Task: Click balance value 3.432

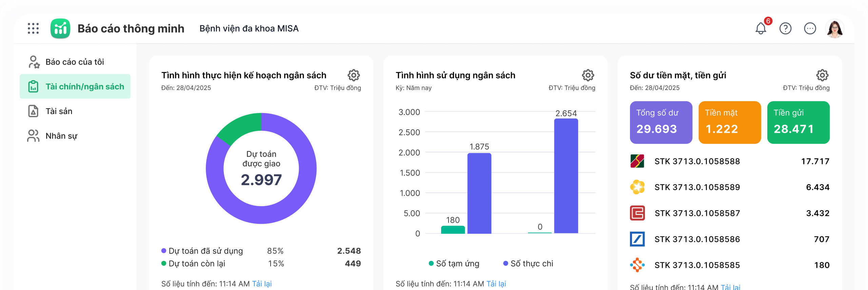Action: [x=818, y=213]
